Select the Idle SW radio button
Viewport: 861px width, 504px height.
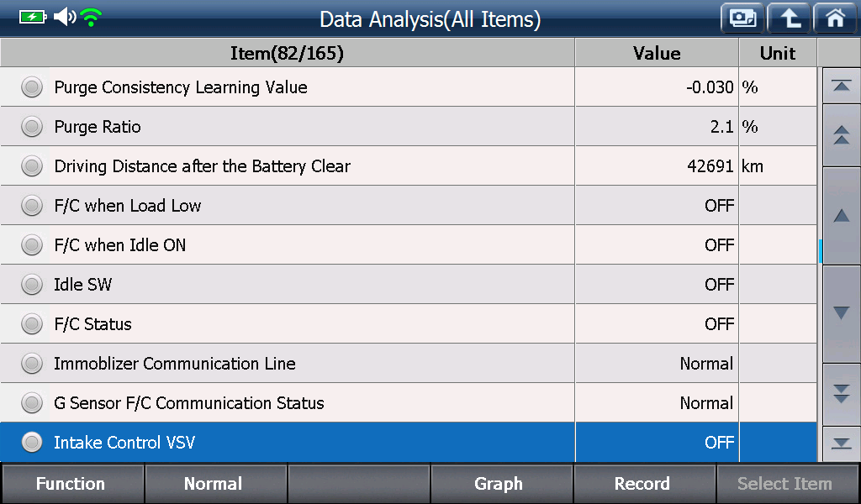click(x=32, y=285)
